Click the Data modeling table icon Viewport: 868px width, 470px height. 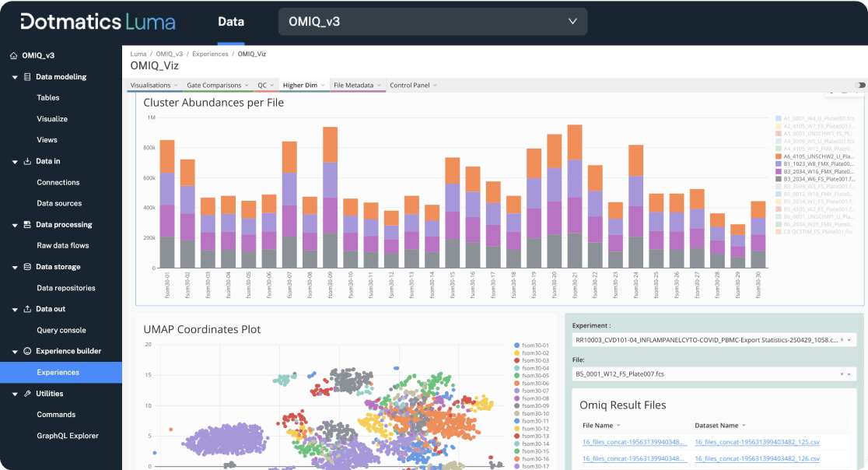click(x=28, y=77)
